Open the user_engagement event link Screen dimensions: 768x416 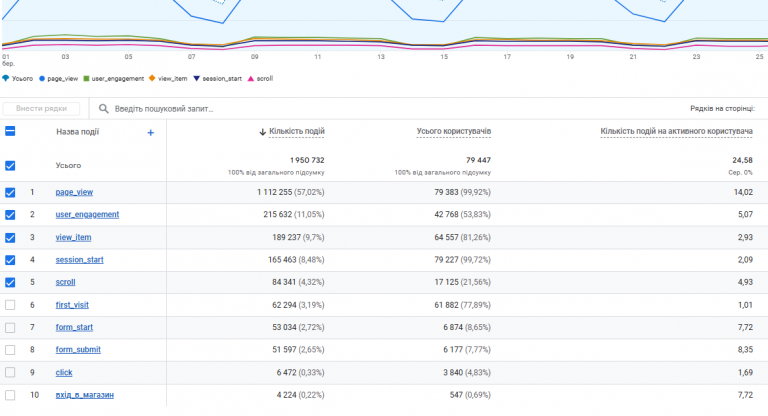click(x=87, y=215)
